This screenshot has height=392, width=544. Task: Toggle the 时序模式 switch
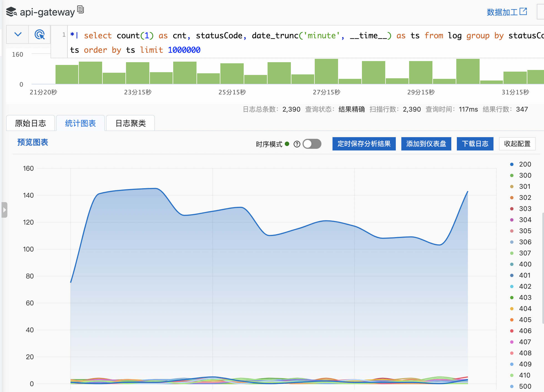[312, 144]
